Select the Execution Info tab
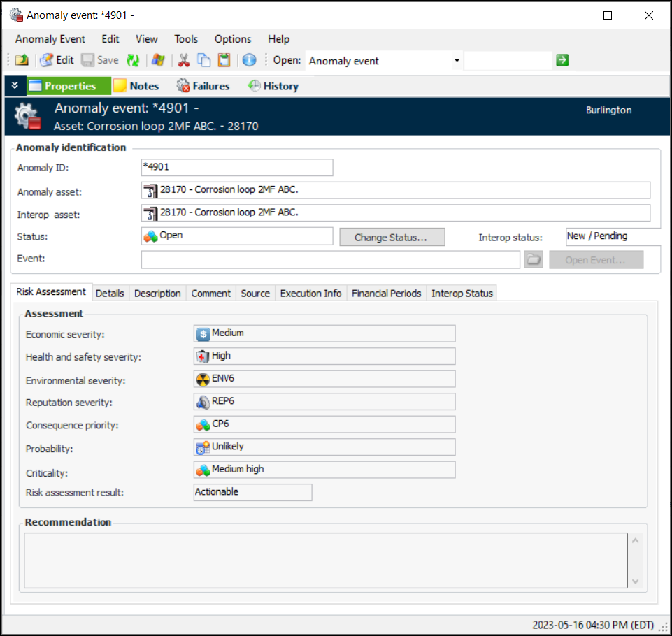Viewport: 672px width, 636px height. (310, 294)
